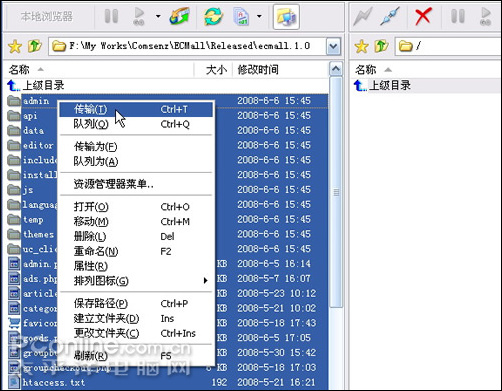The width and height of the screenshot is (502, 391).
Task: Click the themes folder icon
Action: [x=14, y=234]
